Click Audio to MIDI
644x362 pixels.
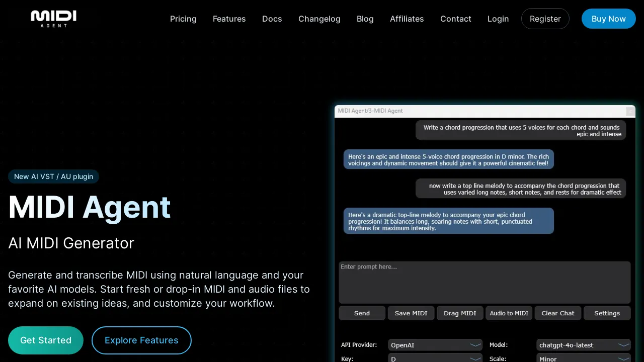pyautogui.click(x=509, y=313)
